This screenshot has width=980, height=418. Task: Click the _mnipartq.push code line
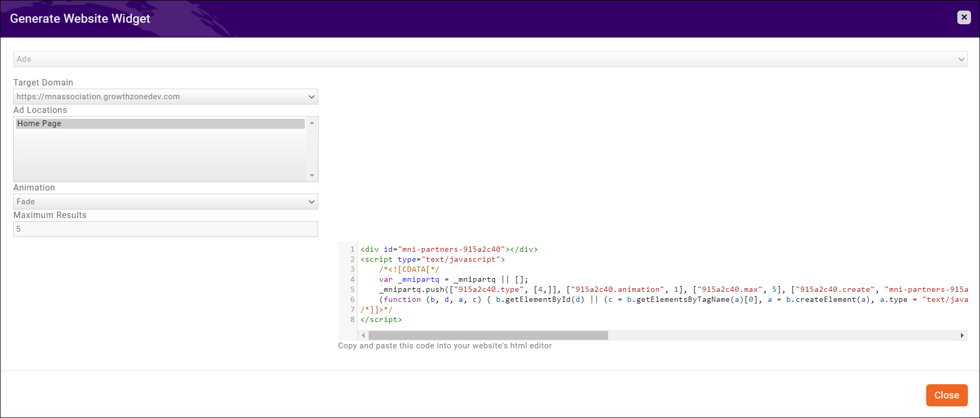(x=673, y=289)
